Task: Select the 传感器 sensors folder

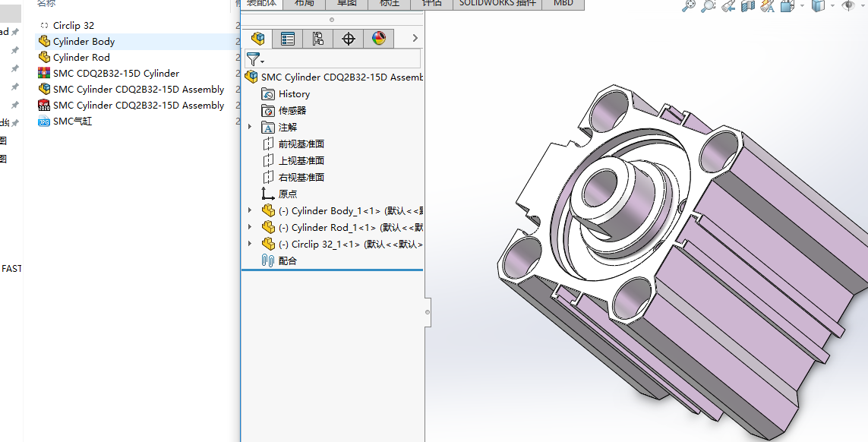Action: [x=285, y=110]
